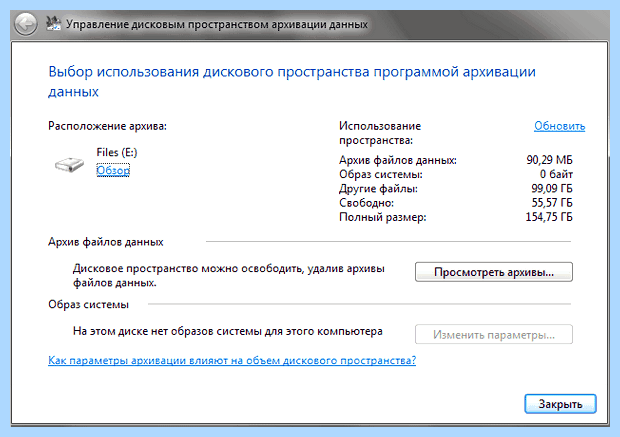
Task: Click the disabled Изменить параметры button
Action: [x=493, y=335]
